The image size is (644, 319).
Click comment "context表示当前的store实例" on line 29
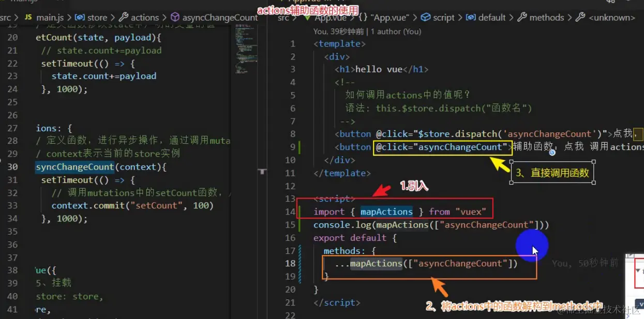click(113, 154)
